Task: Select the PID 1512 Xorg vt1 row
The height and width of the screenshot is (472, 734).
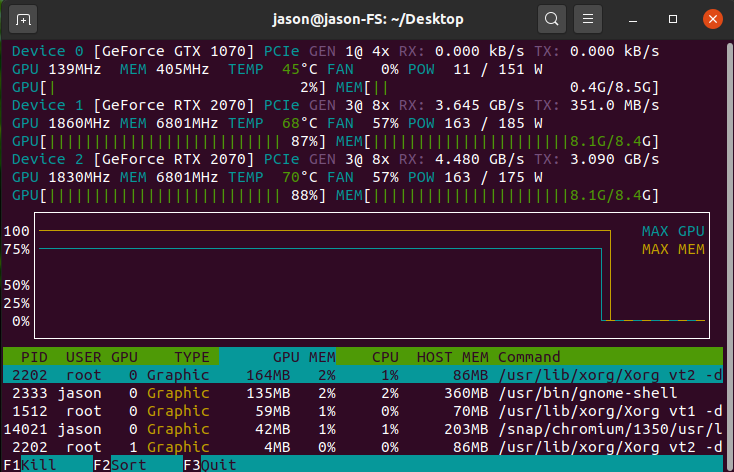Action: (x=363, y=411)
